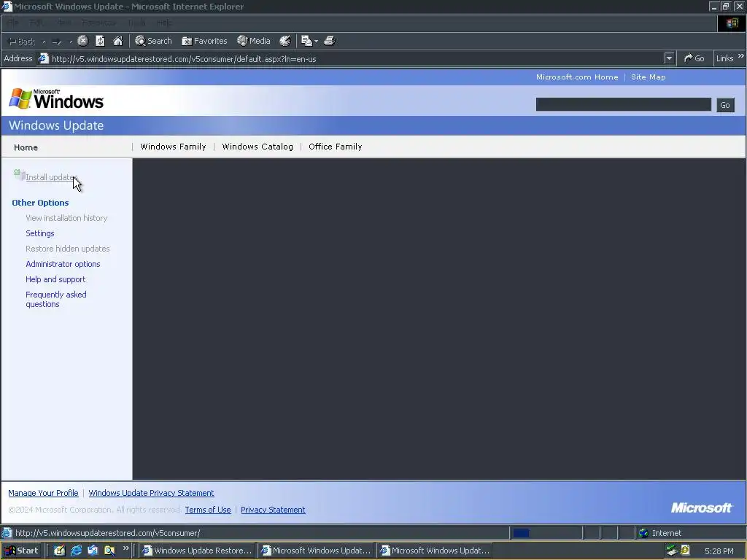Go to browser Home page icon

tap(117, 41)
